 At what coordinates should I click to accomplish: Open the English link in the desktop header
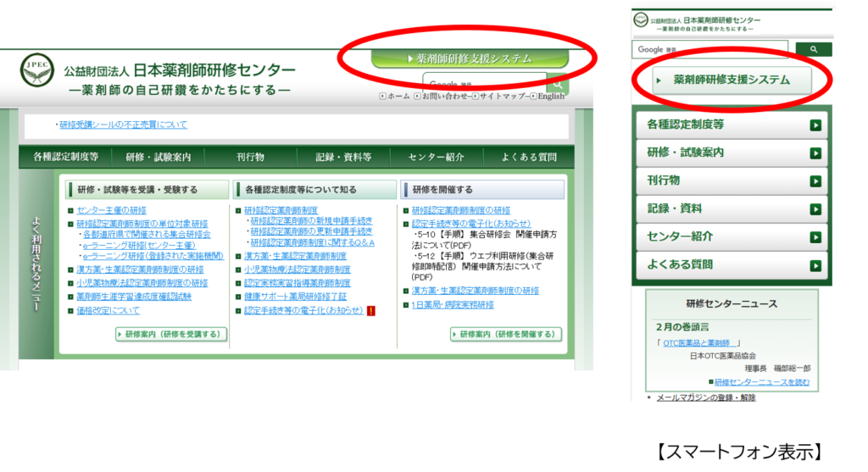pos(550,97)
